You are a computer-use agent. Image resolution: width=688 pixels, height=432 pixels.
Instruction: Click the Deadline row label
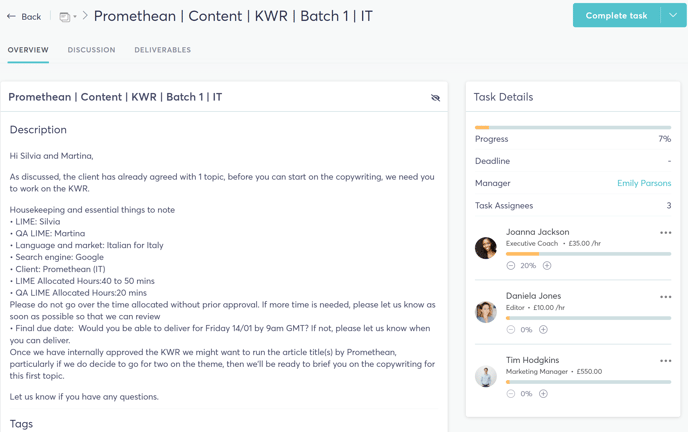492,161
